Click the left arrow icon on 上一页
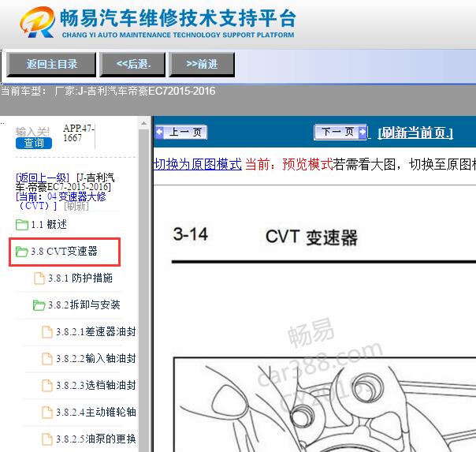Image resolution: width=476 pixels, height=452 pixels. [159, 133]
